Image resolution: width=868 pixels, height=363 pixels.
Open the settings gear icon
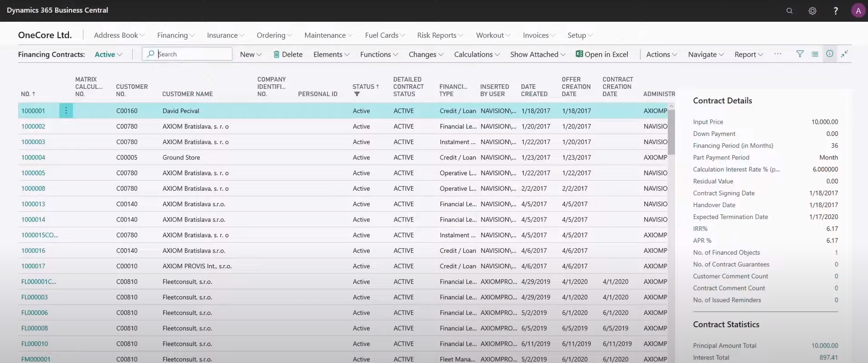812,10
